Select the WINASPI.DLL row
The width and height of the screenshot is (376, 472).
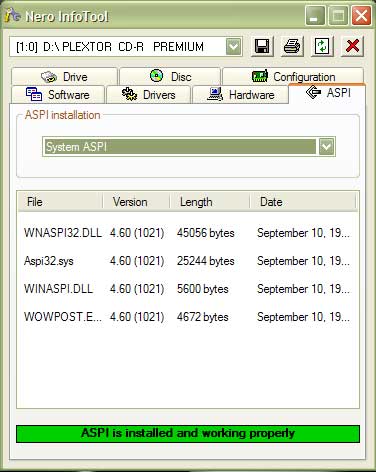(188, 289)
